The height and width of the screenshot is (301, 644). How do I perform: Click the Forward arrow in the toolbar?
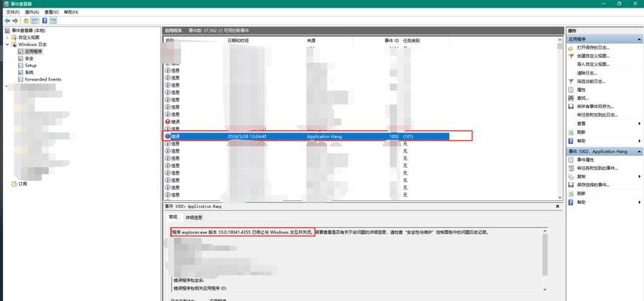click(15, 20)
